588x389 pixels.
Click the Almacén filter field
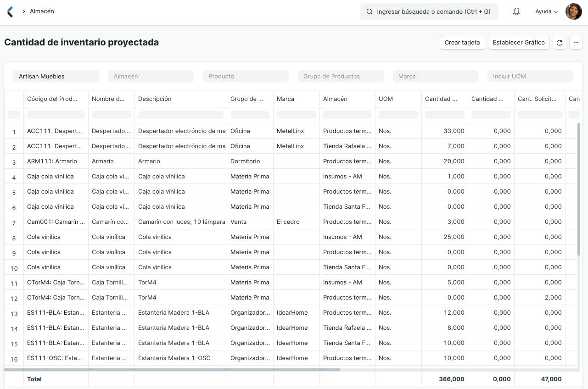coord(151,76)
